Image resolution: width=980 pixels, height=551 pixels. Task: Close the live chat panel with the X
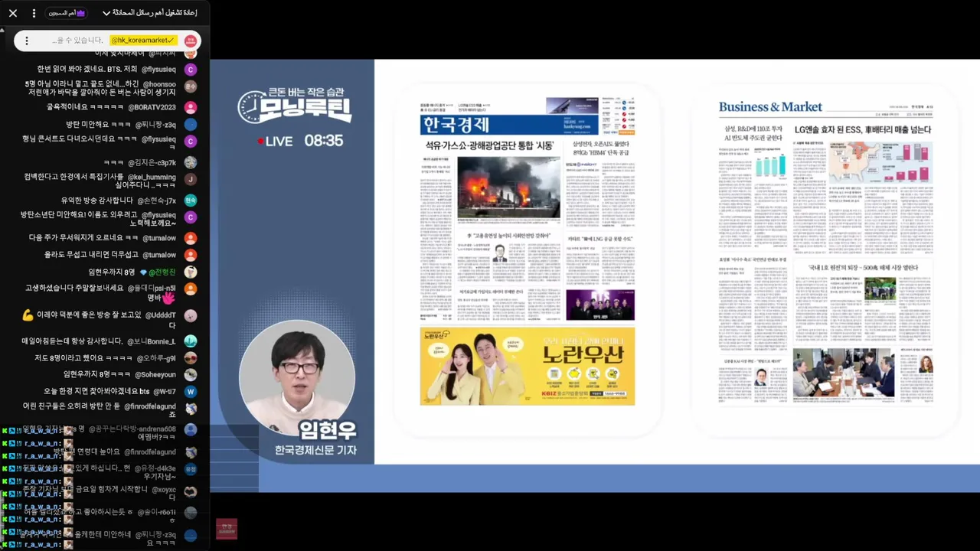[x=13, y=13]
